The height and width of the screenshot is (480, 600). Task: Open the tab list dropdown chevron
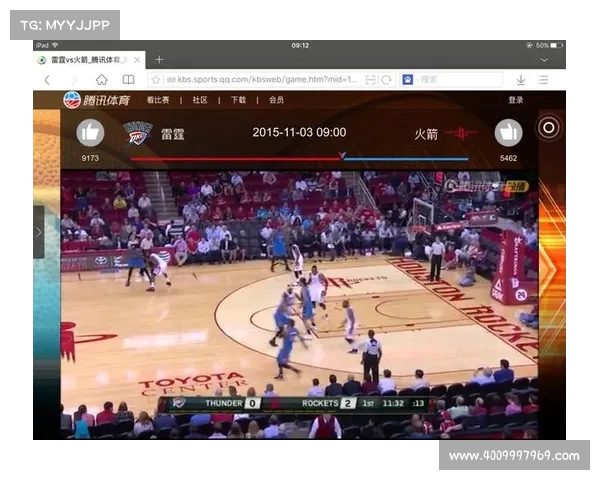(x=545, y=60)
